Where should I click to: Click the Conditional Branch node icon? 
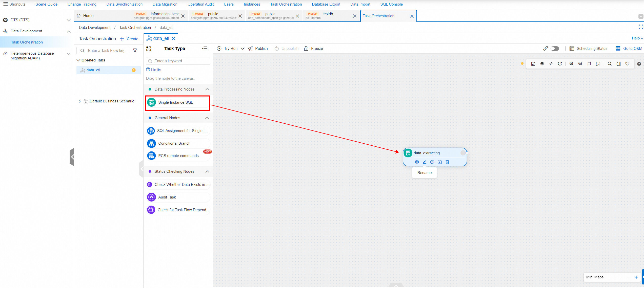pos(151,143)
